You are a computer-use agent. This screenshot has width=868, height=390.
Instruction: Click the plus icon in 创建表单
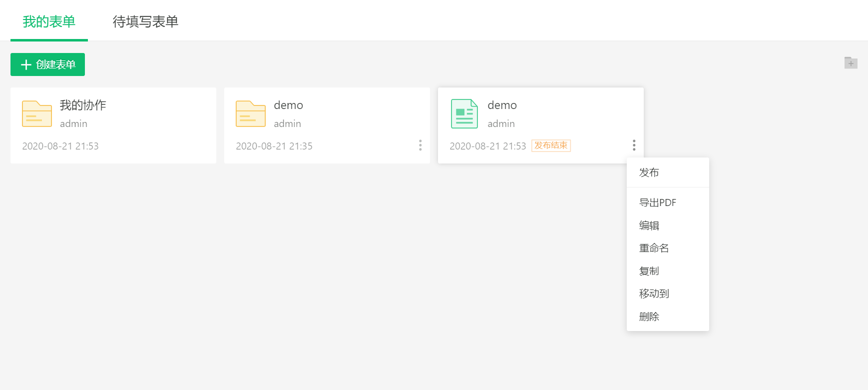click(26, 64)
